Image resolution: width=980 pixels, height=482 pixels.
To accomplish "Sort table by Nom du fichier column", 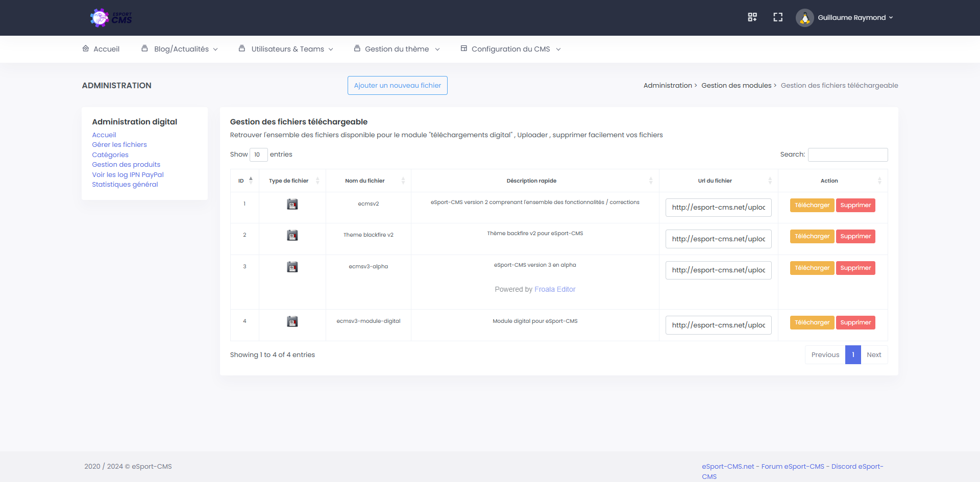I will (369, 181).
